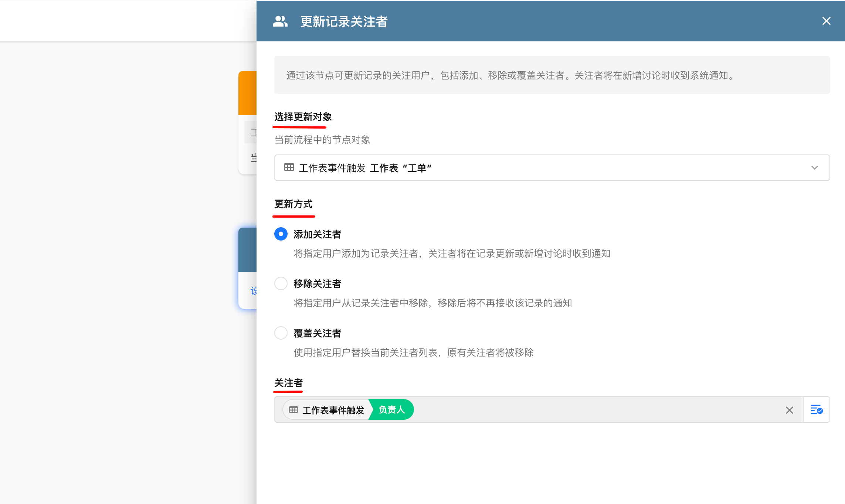
Task: Click the description text about 覆盖关注者
Action: pos(413,353)
